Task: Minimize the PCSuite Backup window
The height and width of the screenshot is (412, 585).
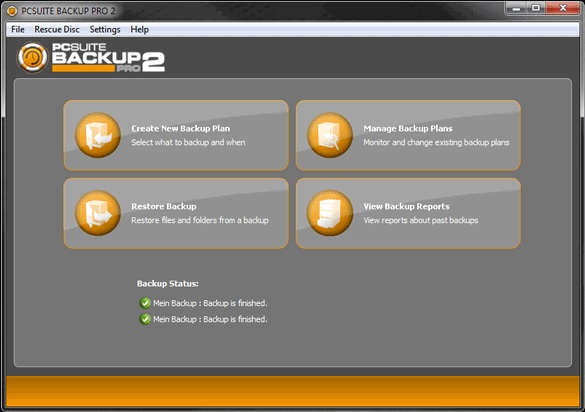Action: 516,8
